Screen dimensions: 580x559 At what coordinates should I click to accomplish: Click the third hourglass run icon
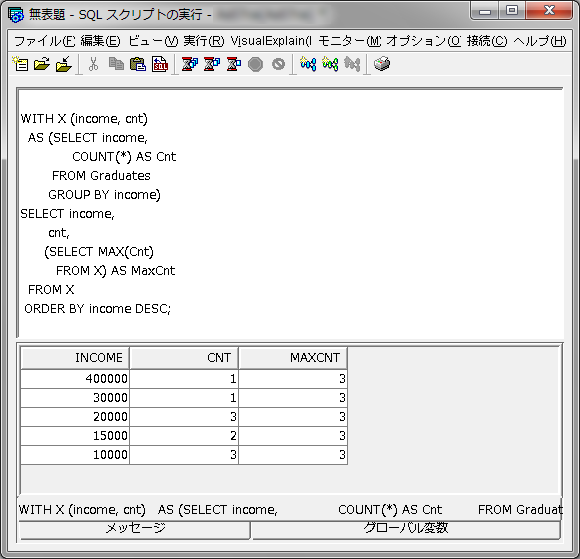point(234,64)
